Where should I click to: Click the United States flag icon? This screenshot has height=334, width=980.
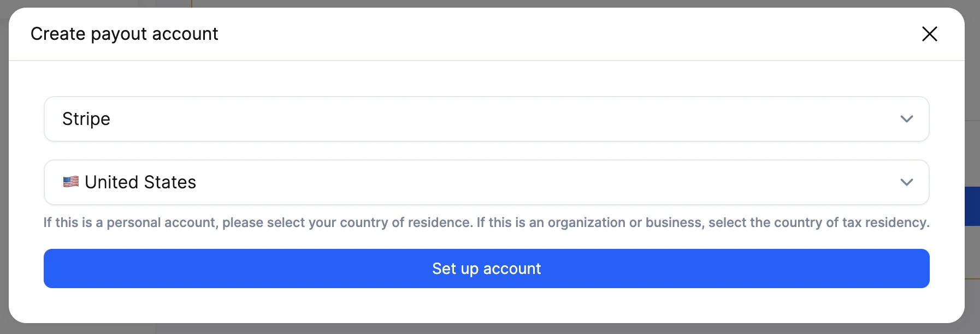tap(71, 182)
